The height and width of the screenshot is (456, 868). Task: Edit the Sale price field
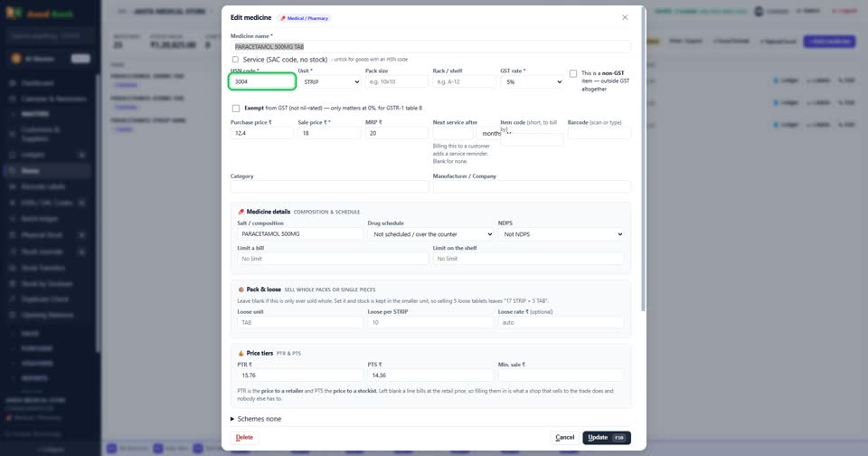(329, 134)
